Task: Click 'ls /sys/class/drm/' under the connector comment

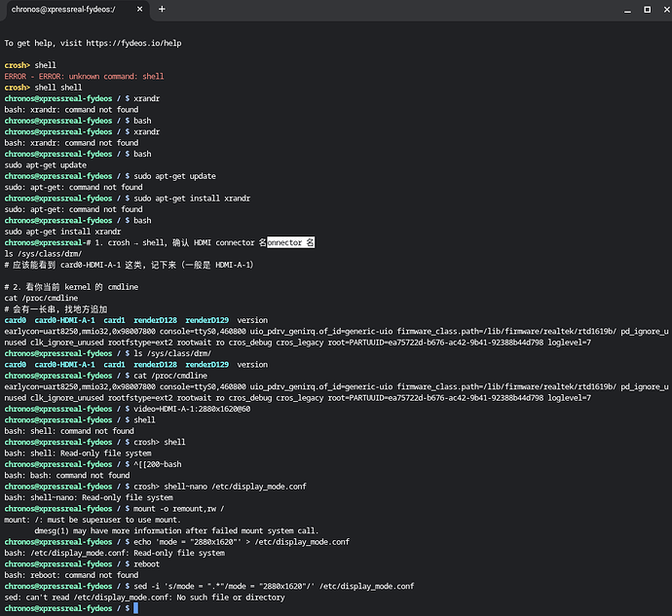Action: coord(43,254)
